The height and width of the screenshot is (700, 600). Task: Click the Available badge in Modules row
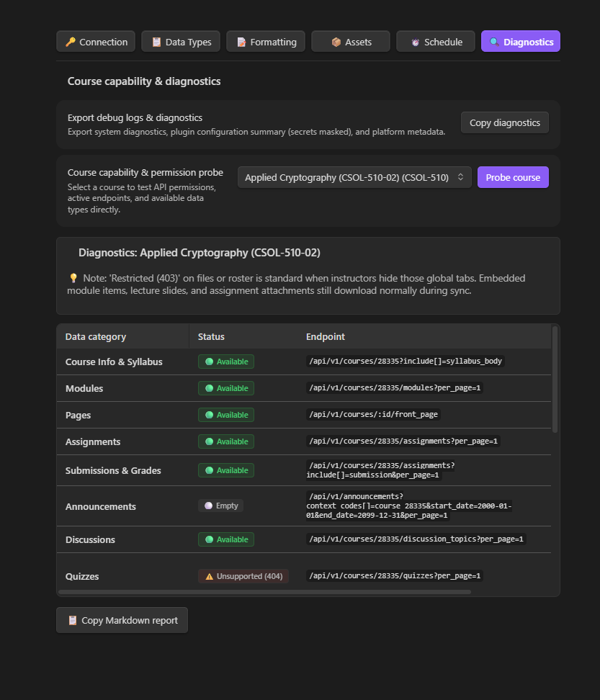click(x=226, y=388)
